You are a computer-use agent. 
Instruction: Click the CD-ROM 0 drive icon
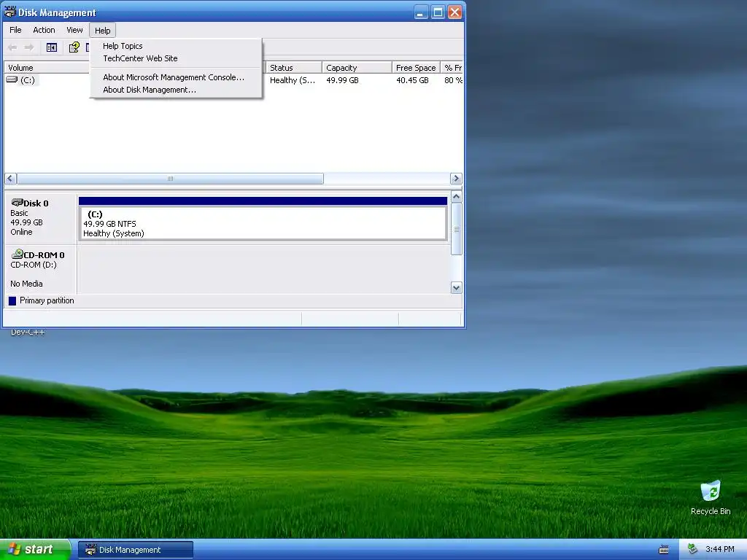point(18,254)
